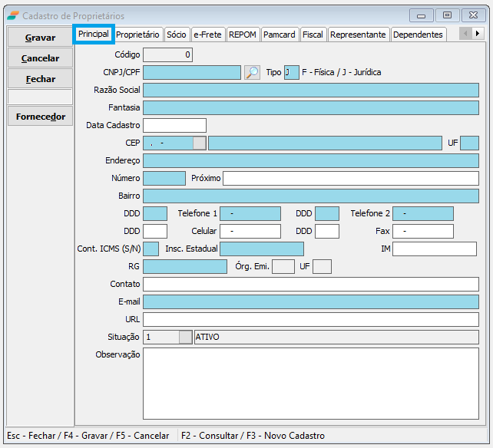
Task: Open the Situação selector button
Action: coord(185,337)
